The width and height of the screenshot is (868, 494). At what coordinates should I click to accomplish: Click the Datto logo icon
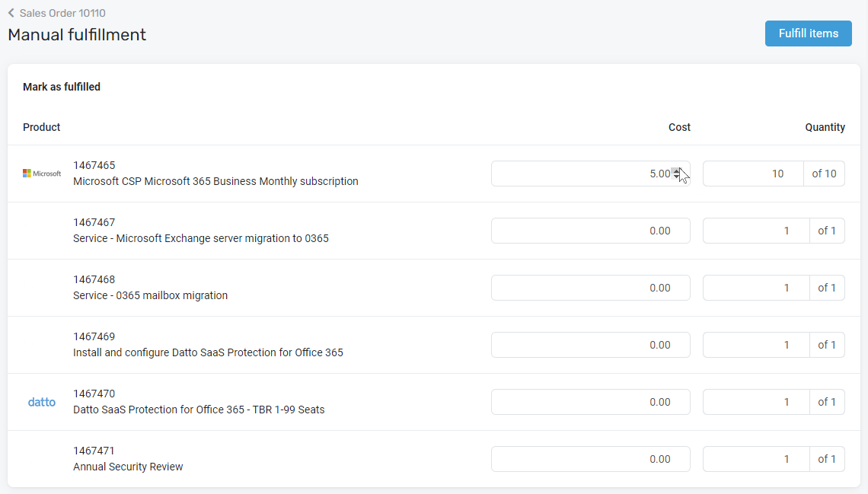pyautogui.click(x=42, y=402)
